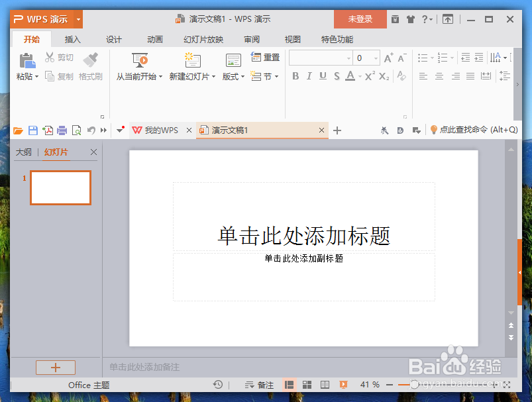The height and width of the screenshot is (402, 532).
Task: Click the zoom slider in the status bar
Action: tap(413, 384)
